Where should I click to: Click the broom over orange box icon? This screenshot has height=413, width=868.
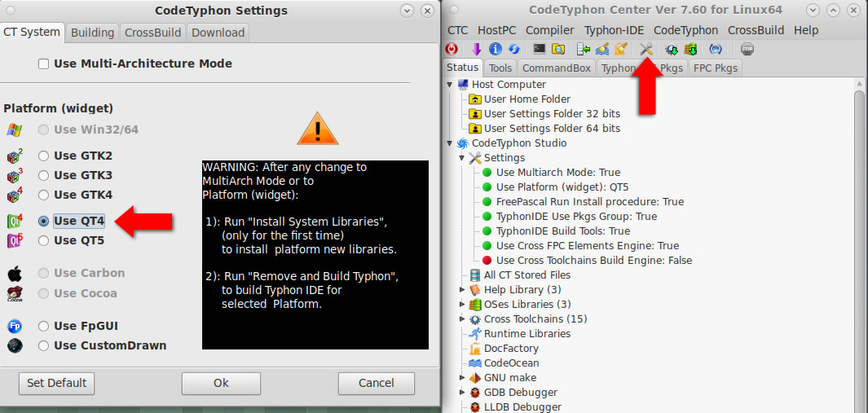(620, 49)
